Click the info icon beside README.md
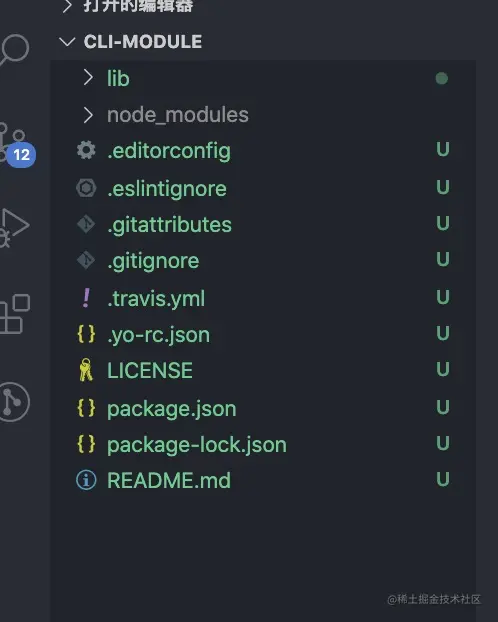This screenshot has width=498, height=622. coord(86,480)
